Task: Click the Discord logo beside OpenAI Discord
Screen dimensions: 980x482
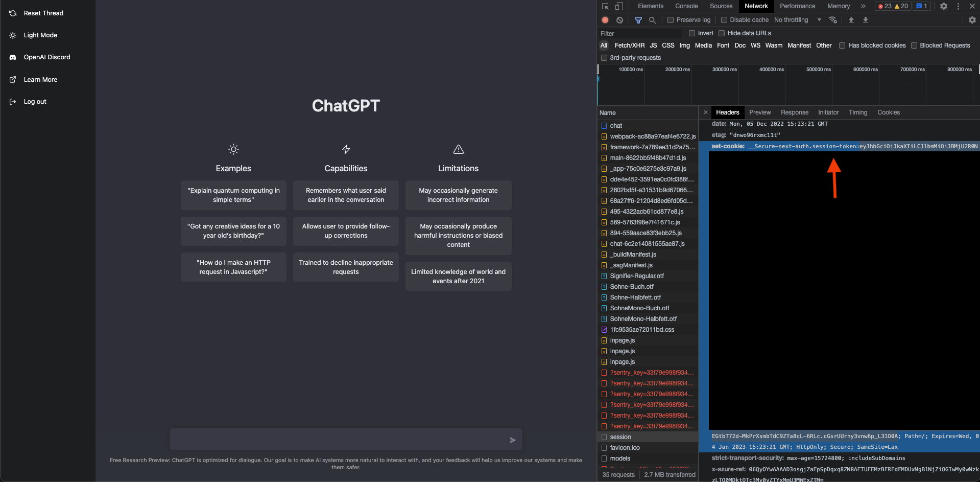Action: (x=13, y=57)
